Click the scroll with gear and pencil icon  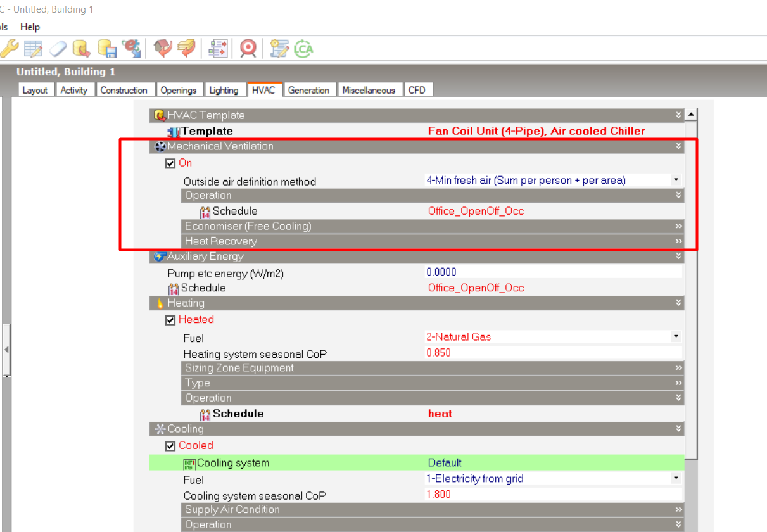279,49
